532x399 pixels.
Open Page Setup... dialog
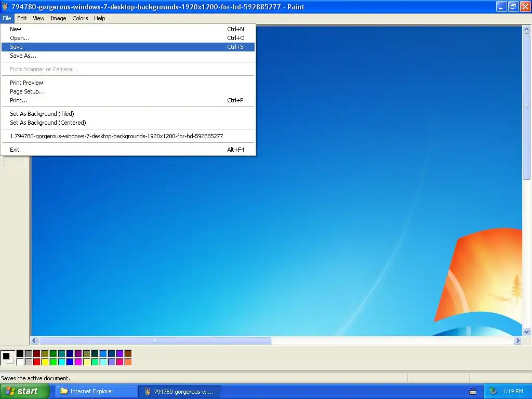pyautogui.click(x=128, y=91)
